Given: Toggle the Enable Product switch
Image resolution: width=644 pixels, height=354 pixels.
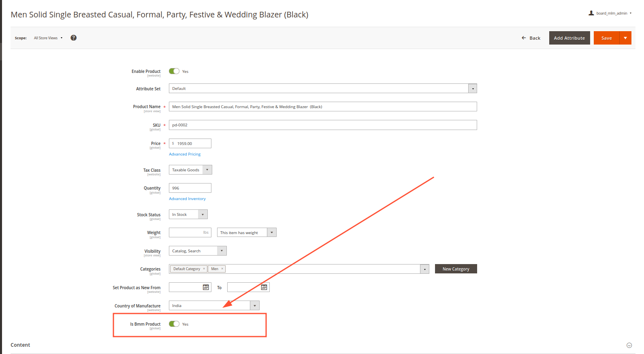Looking at the screenshot, I should point(174,71).
